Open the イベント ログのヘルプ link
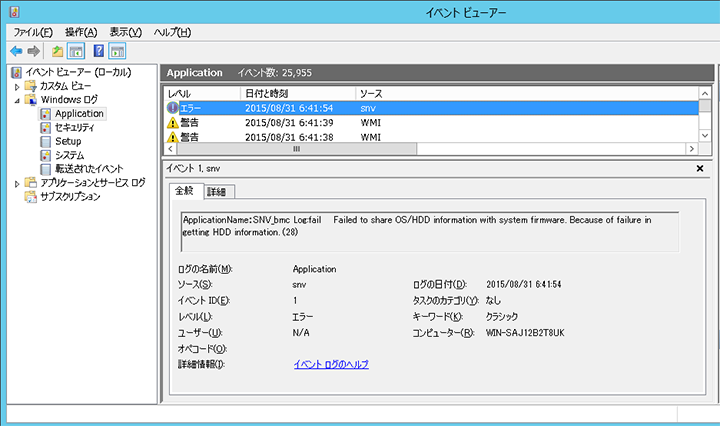This screenshot has width=720, height=426. click(x=331, y=364)
